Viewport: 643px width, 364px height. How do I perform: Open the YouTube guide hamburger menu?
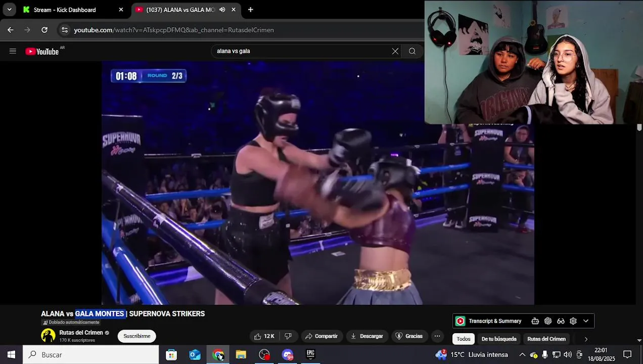tap(13, 51)
